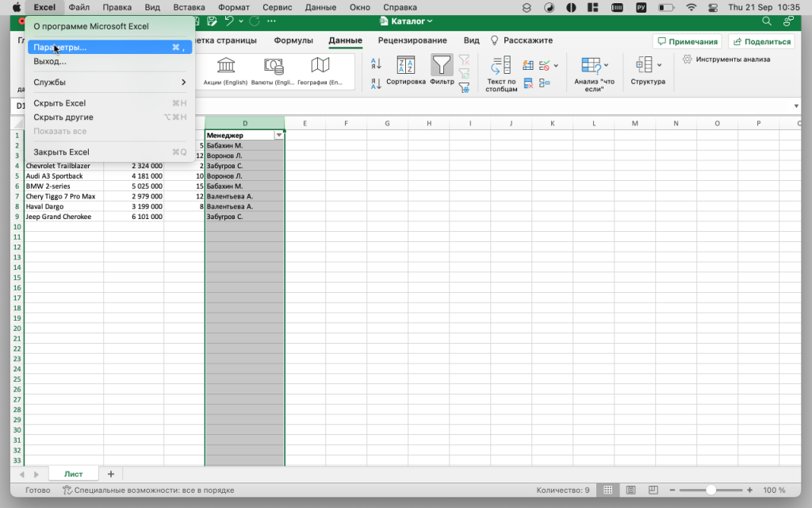Select column header E
The height and width of the screenshot is (508, 812).
click(305, 123)
